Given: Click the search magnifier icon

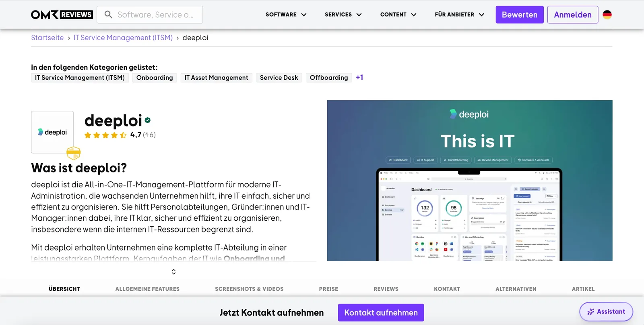Looking at the screenshot, I should [108, 14].
